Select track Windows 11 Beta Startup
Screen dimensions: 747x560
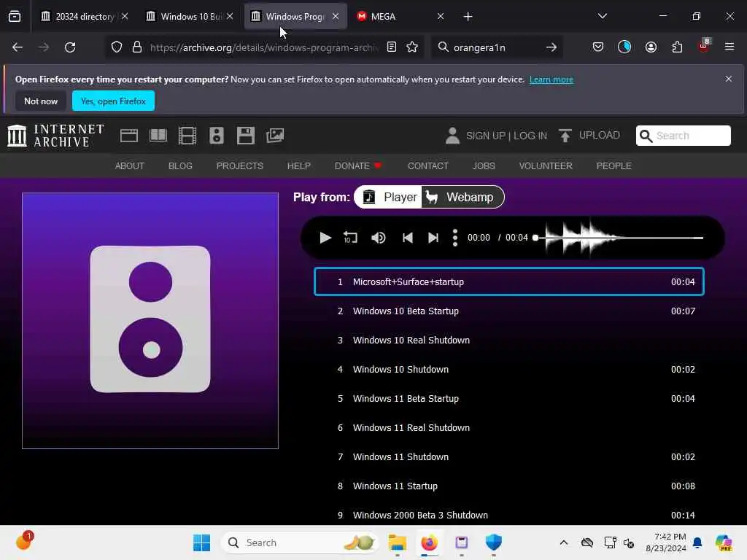(x=508, y=399)
